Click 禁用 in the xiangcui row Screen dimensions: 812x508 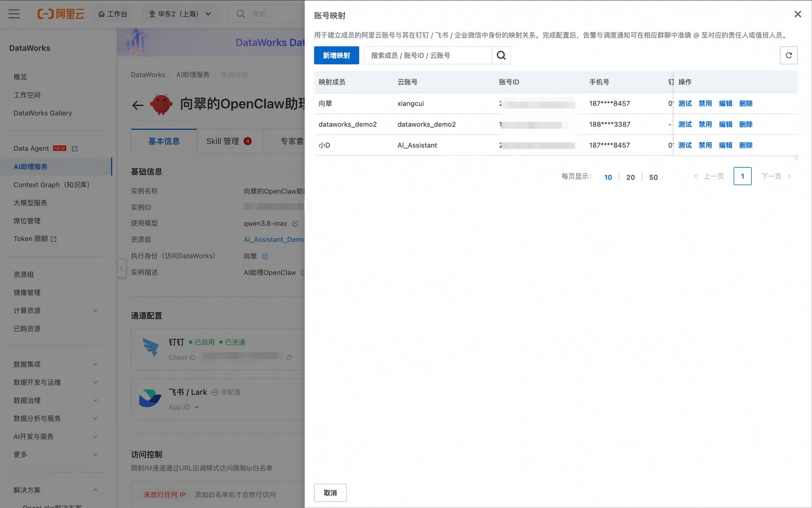click(705, 103)
